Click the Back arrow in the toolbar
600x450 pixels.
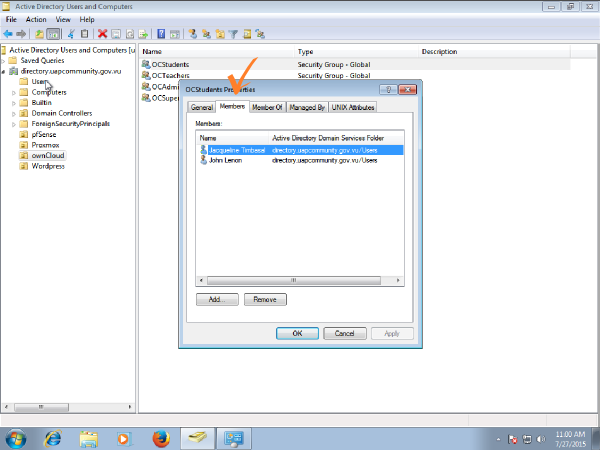[8, 34]
